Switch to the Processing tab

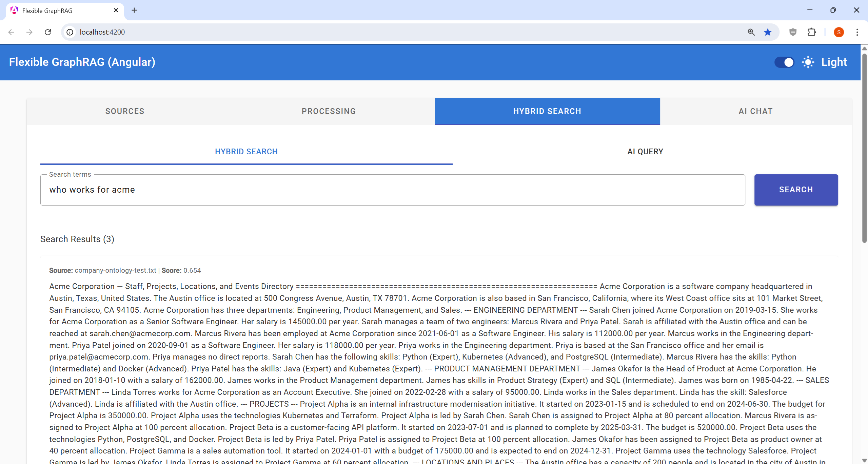pos(329,111)
